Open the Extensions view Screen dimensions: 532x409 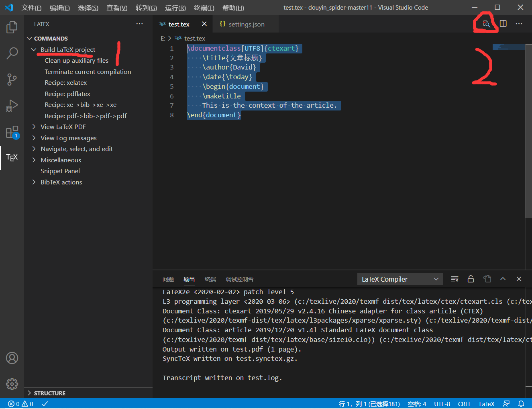click(12, 132)
